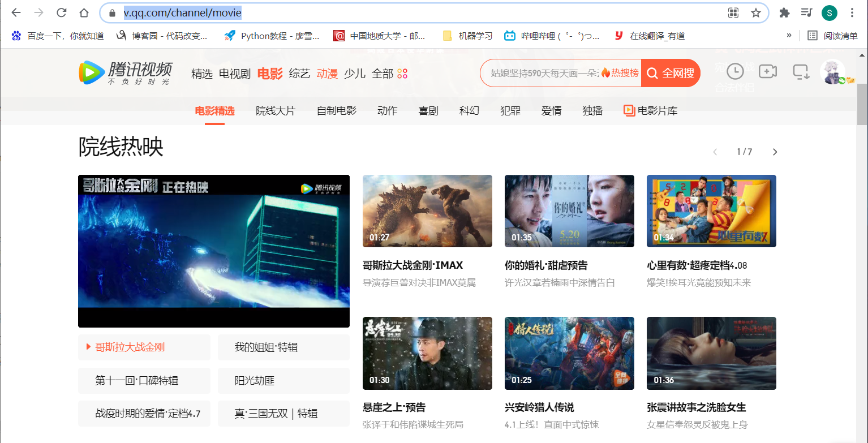Select 精选 in top navigation
868x443 pixels.
202,74
